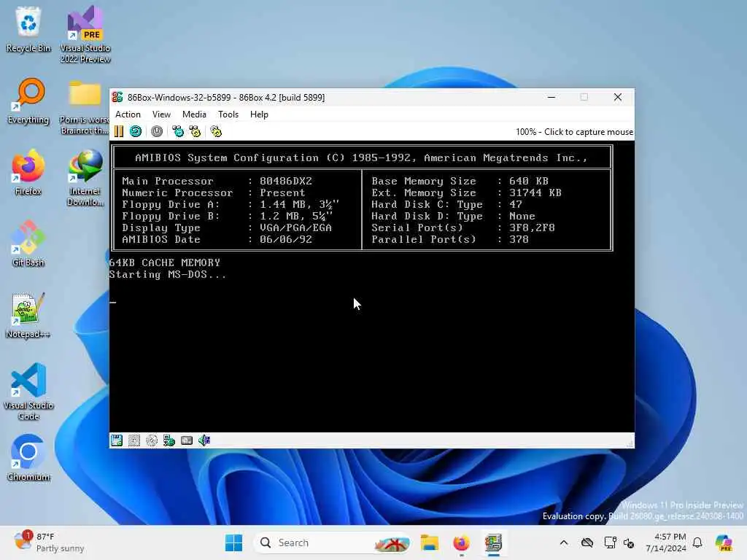Select the Chromium desktop icon
The width and height of the screenshot is (747, 560).
tap(28, 458)
